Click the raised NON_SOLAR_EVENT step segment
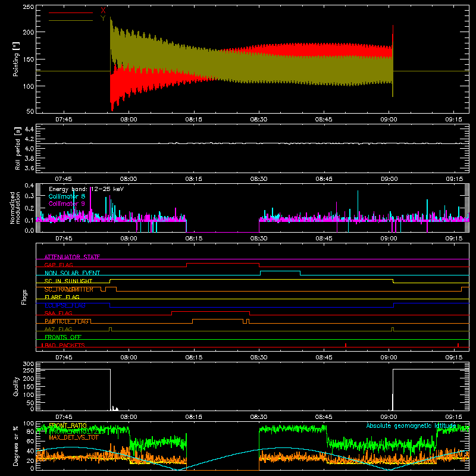This screenshot has width=476, height=476. click(280, 271)
